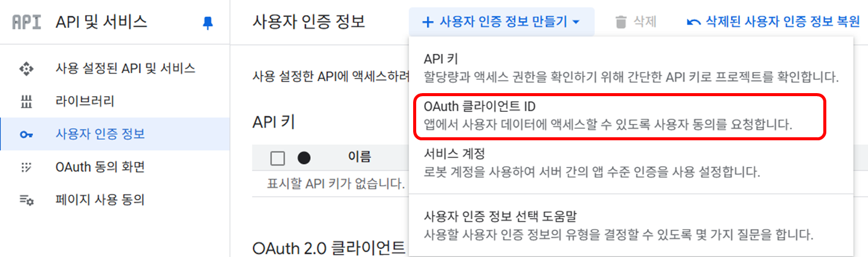Click the trash icon next to 삭제

(620, 22)
